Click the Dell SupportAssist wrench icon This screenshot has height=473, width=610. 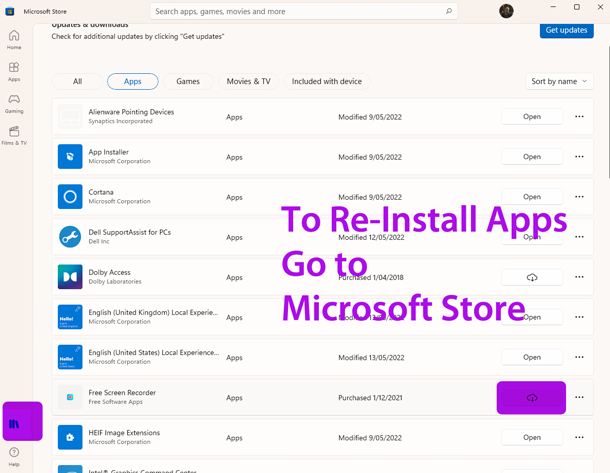(70, 236)
